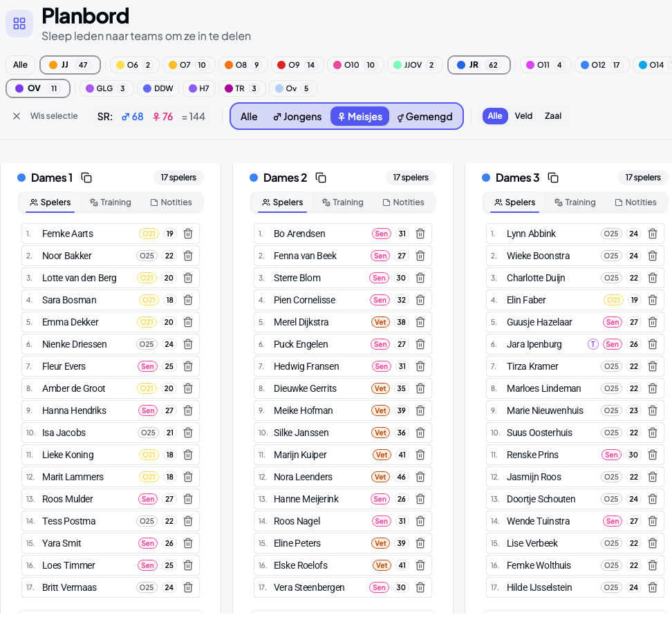Click the duplicate icon beside Dames 2
Image resolution: width=672 pixels, height=624 pixels.
321,178
